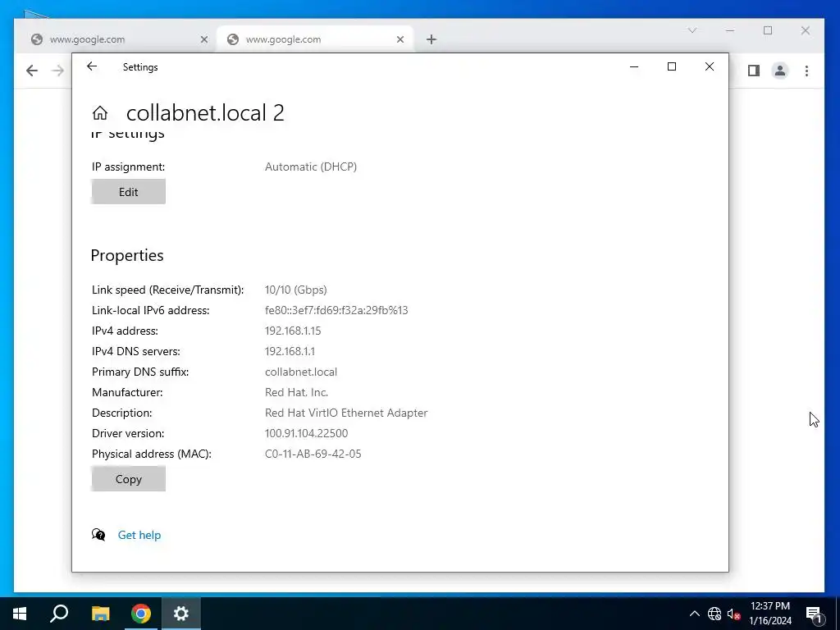840x630 pixels.
Task: Close the second www.google.com tab
Action: coord(400,39)
